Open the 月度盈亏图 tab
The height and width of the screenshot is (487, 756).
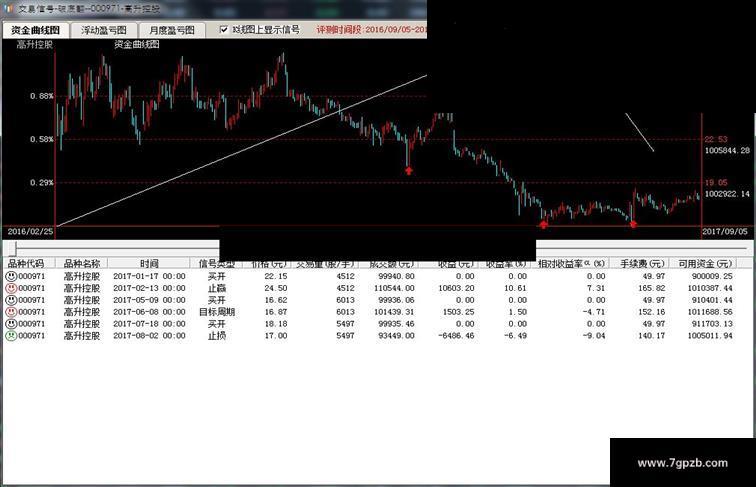click(172, 30)
